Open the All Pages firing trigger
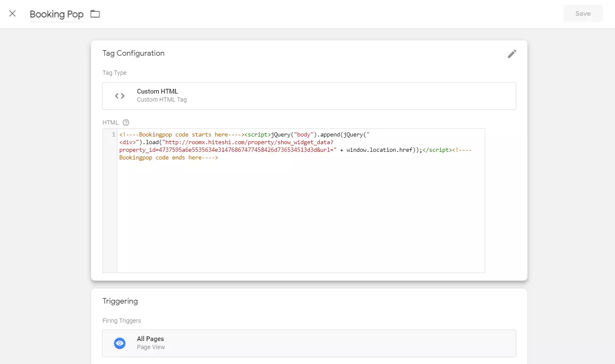 [x=309, y=343]
